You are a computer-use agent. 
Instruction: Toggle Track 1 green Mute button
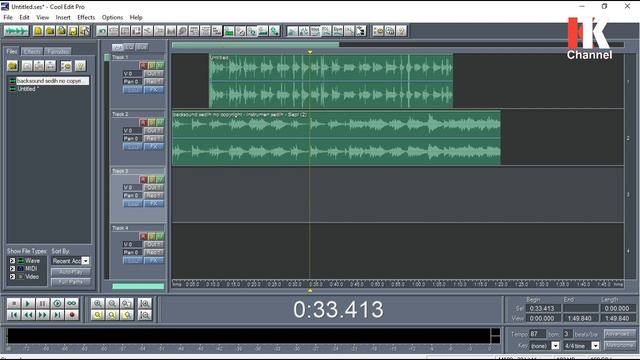click(x=160, y=65)
